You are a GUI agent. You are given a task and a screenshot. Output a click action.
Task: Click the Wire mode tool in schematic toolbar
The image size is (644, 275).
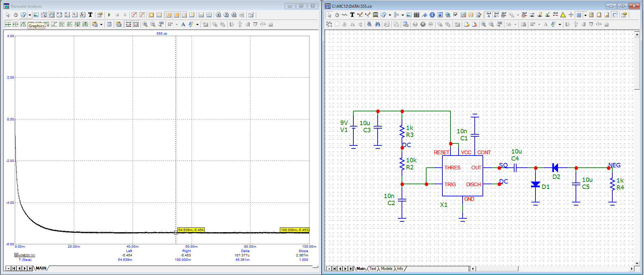(360, 15)
